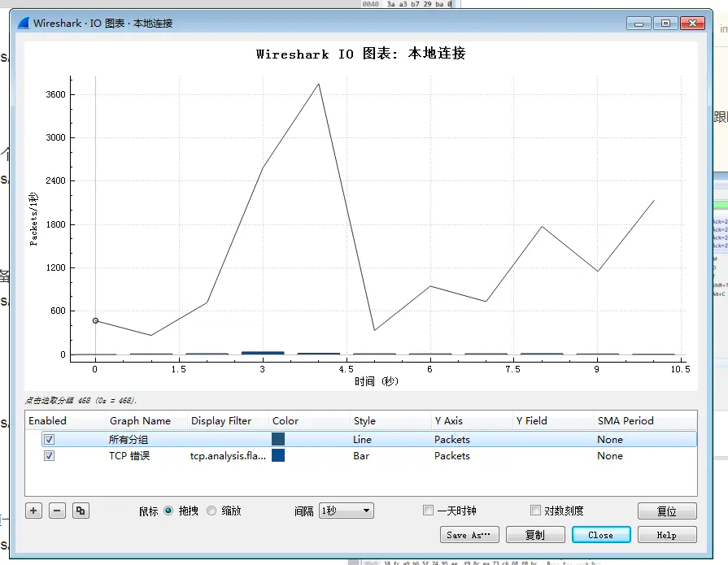Disable the TCP 错误 graph checkbox

48,456
